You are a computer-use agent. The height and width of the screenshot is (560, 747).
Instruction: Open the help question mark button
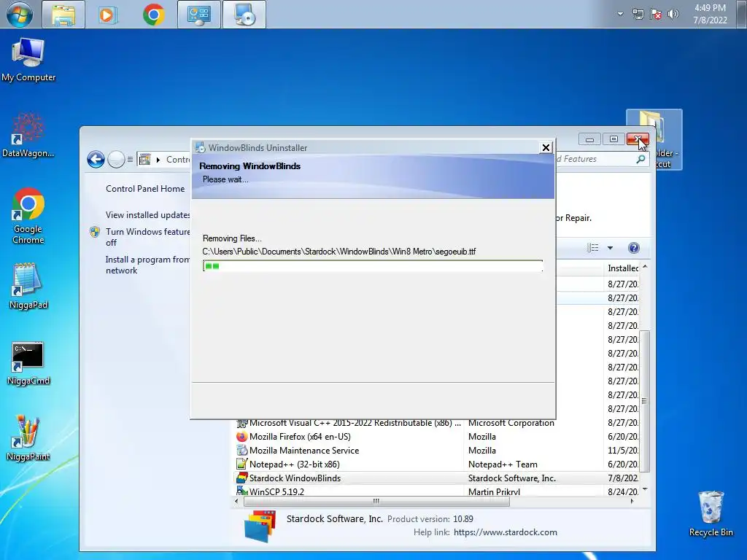[x=634, y=248]
